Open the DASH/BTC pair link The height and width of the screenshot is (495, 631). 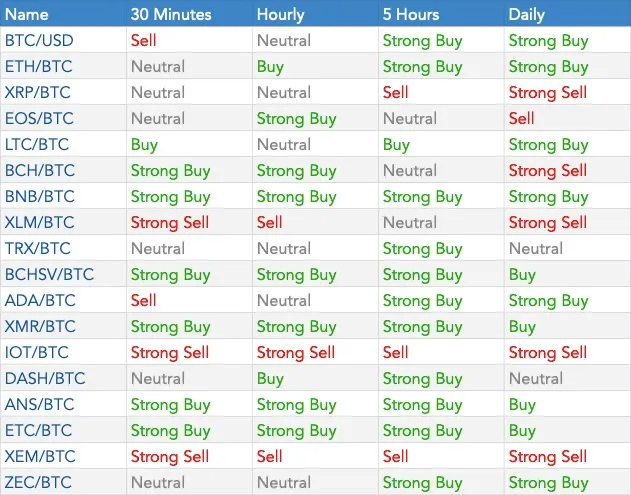[45, 378]
